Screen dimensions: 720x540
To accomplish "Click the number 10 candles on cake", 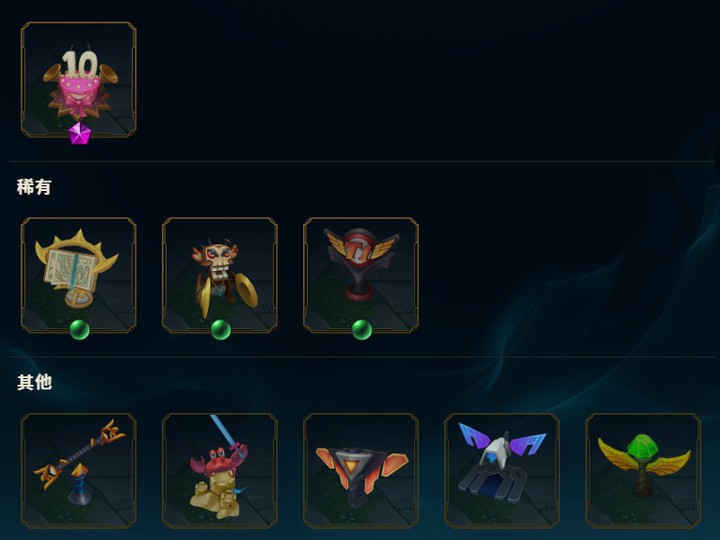I will tap(80, 63).
